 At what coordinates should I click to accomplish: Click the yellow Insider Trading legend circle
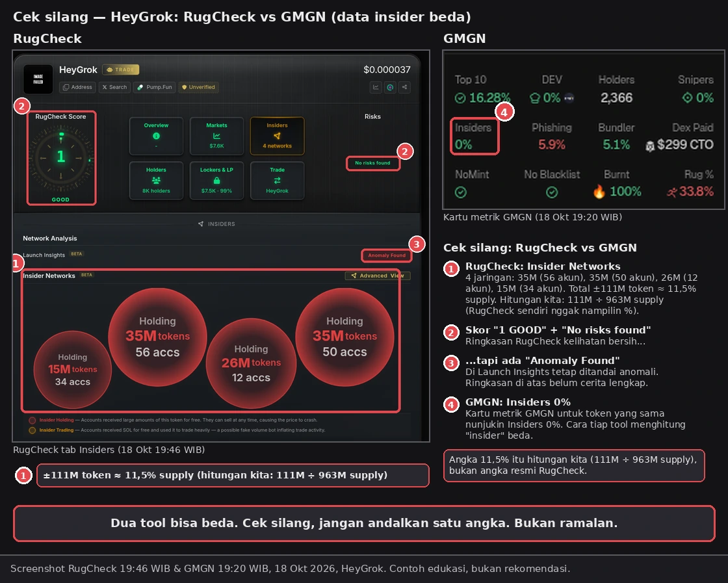click(x=32, y=430)
